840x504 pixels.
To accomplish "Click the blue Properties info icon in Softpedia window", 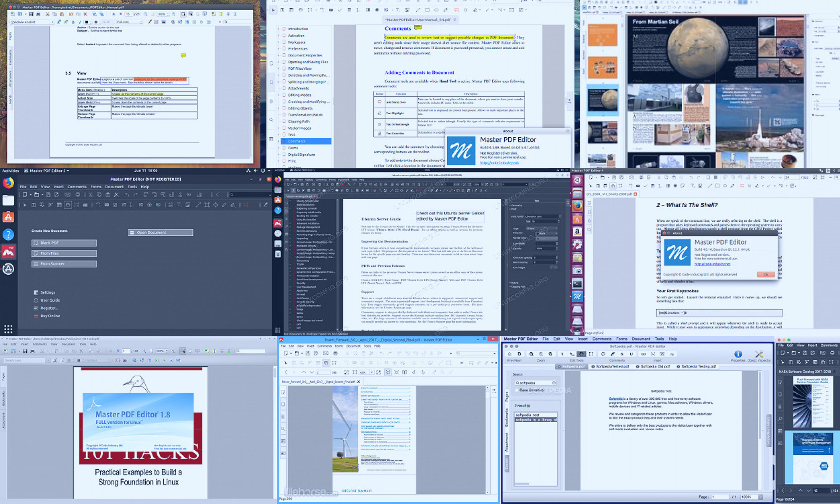I will pyautogui.click(x=738, y=354).
